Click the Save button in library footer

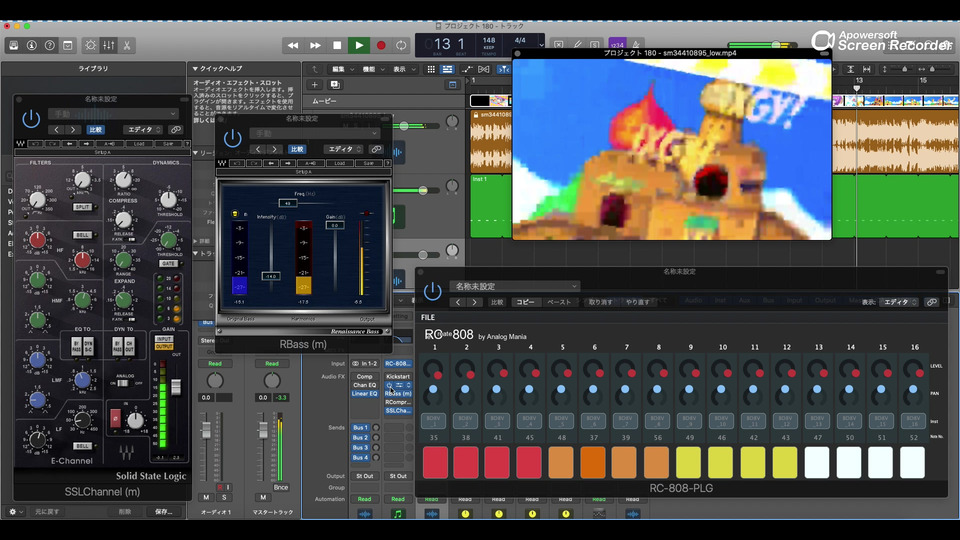(x=163, y=511)
